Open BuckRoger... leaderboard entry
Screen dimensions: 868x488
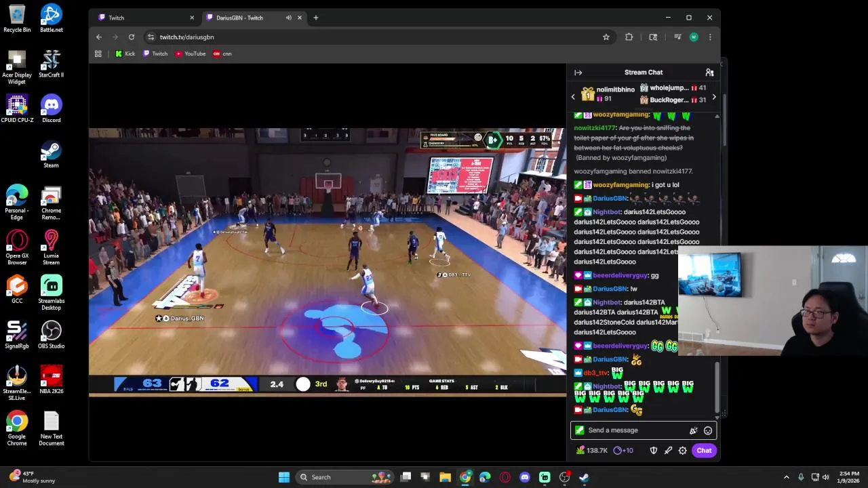tap(673, 100)
